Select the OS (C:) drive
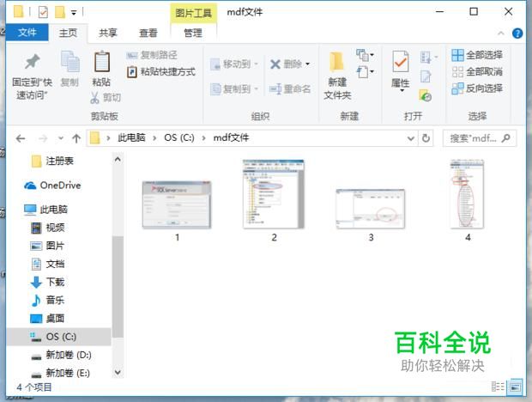The height and width of the screenshot is (402, 532). pos(58,337)
